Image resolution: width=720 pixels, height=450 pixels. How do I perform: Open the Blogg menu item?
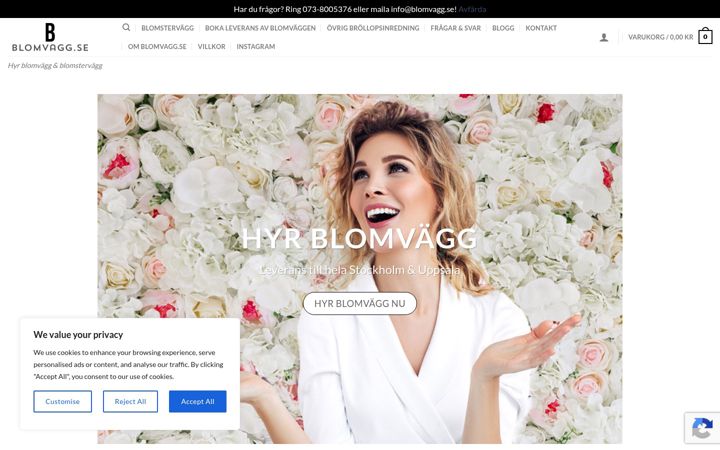[x=503, y=28]
